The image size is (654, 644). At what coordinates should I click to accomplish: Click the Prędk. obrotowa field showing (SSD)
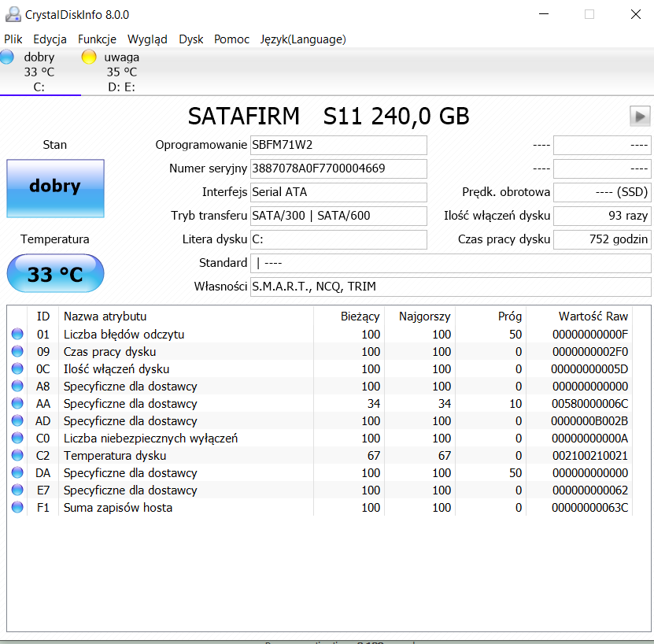(x=602, y=192)
